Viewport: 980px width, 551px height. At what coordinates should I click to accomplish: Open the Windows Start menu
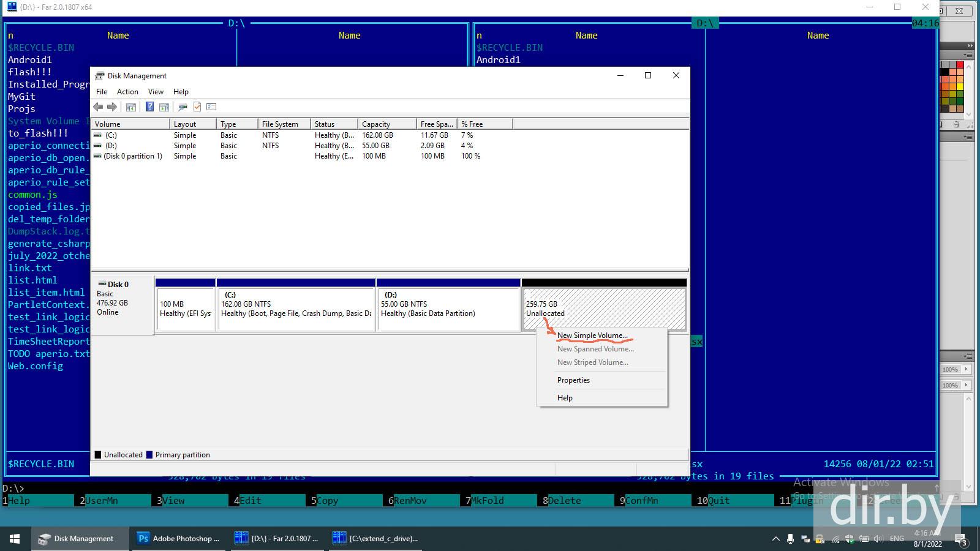(15, 539)
